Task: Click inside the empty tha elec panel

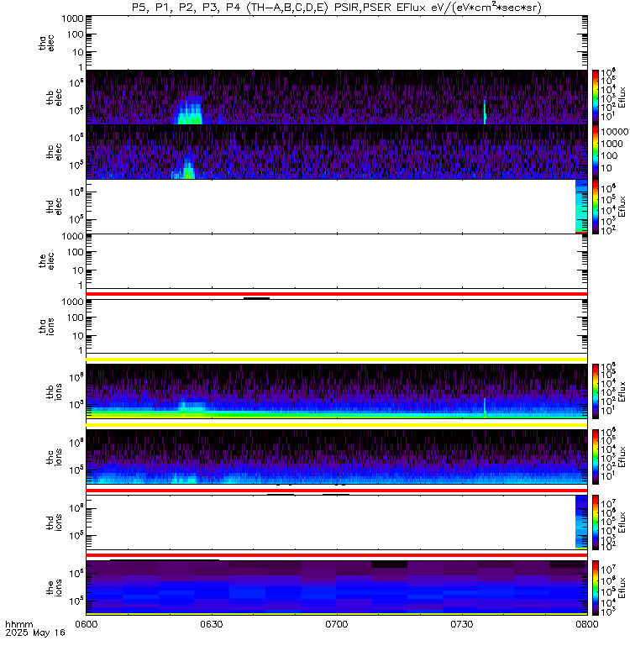Action: pyautogui.click(x=337, y=43)
